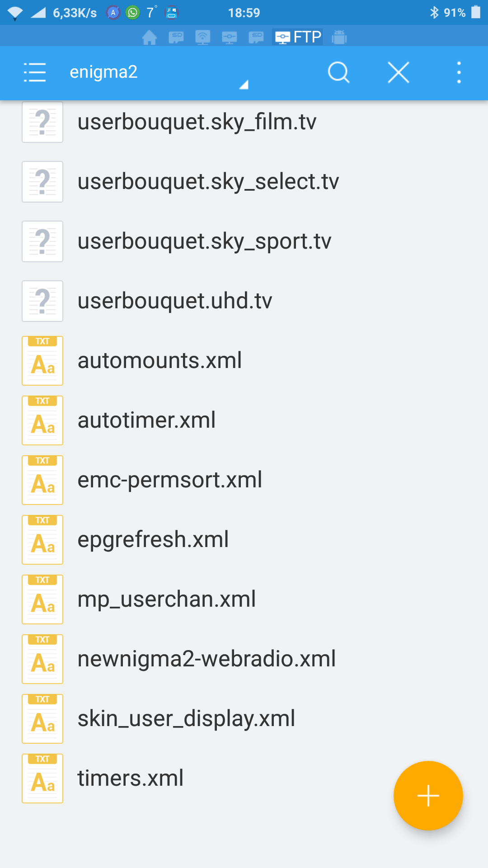Tap the TXT icon of autotimer.xml
This screenshot has width=488, height=868.
tap(42, 420)
